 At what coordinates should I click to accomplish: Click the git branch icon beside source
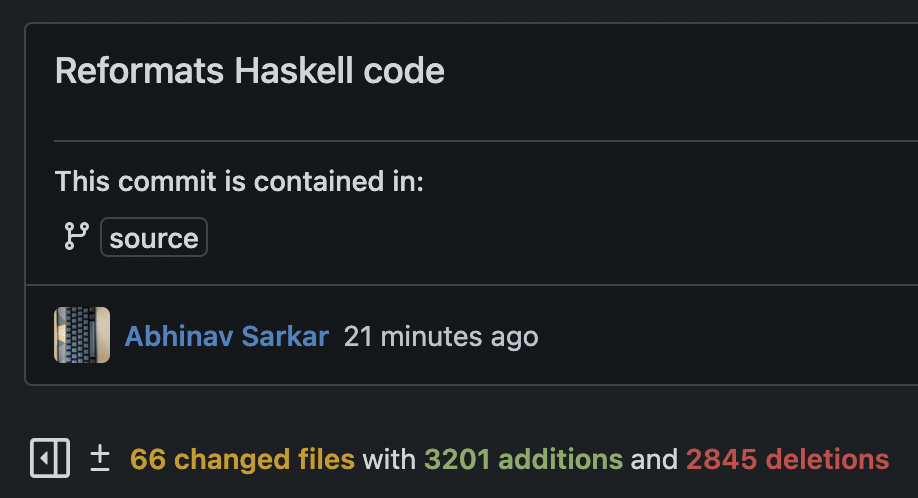click(x=76, y=237)
